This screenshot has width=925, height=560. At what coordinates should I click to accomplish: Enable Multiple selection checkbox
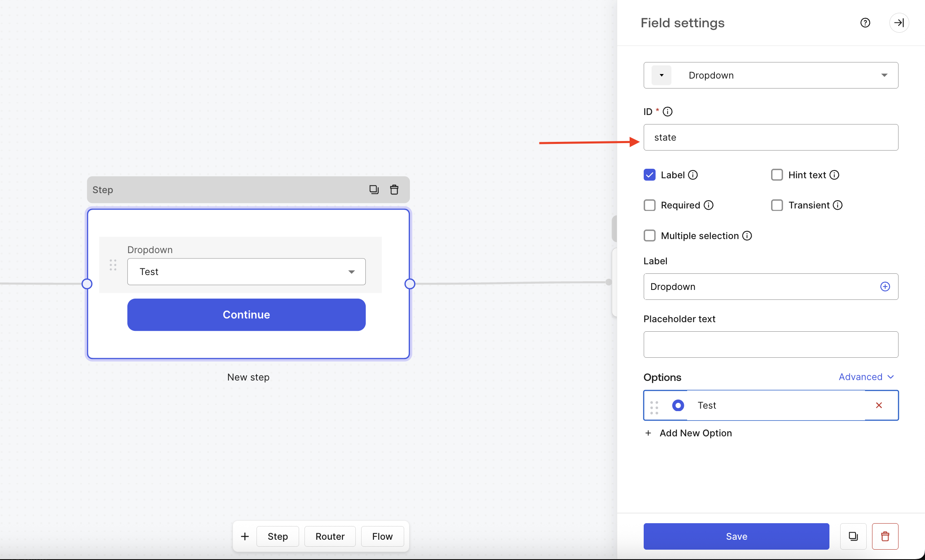click(x=649, y=236)
